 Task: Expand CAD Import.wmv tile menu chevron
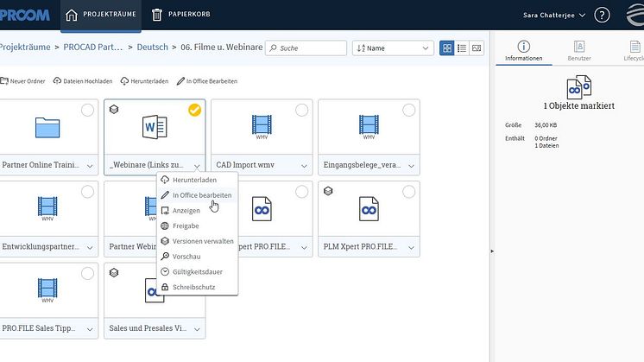click(x=305, y=166)
